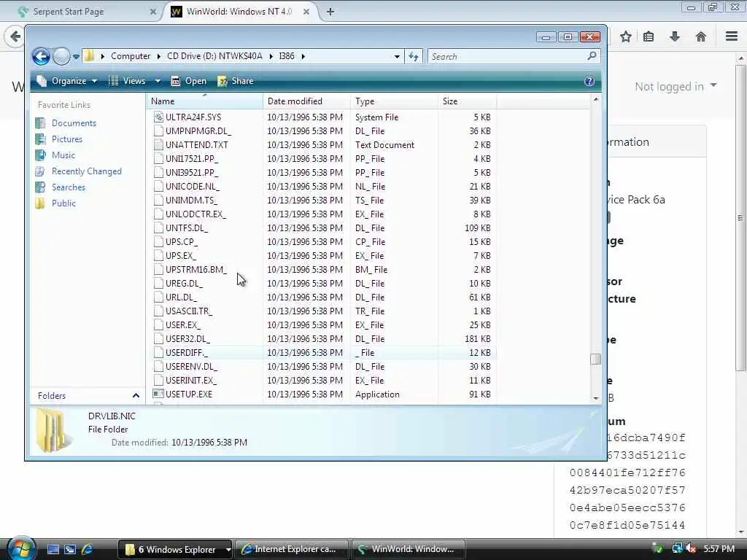The height and width of the screenshot is (560, 747).
Task: Click the Show Desktop quick launch icon
Action: pyautogui.click(x=53, y=549)
